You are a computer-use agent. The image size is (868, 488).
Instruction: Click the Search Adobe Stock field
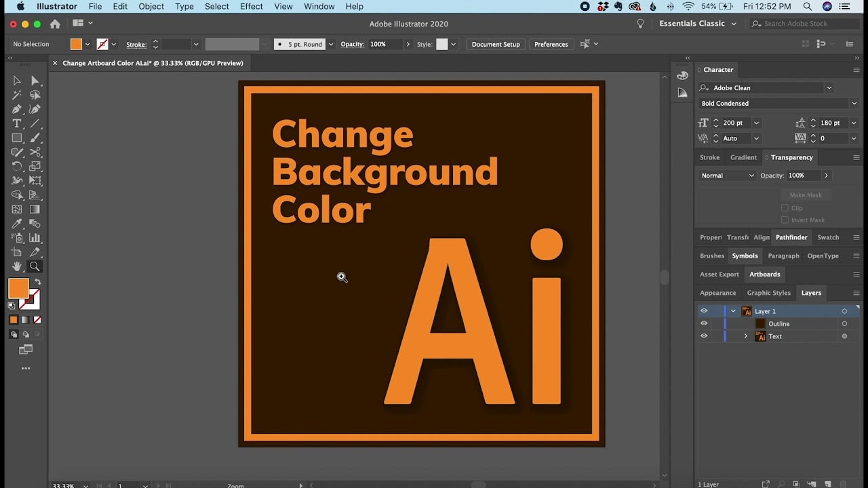click(x=804, y=24)
